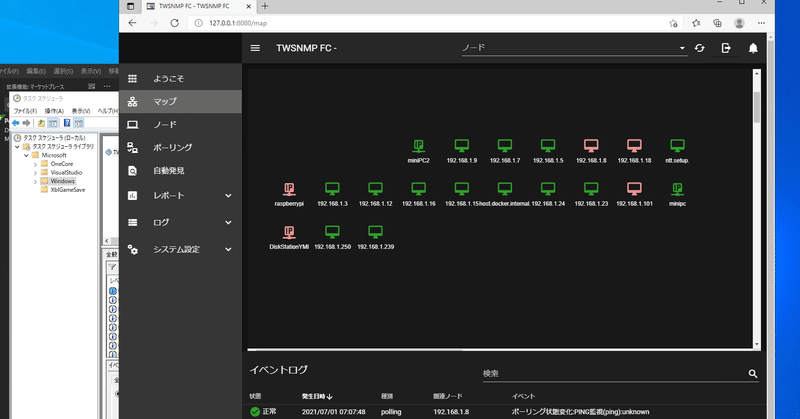Select the red node 192.168.1.8
This screenshot has width=800, height=419.
(591, 145)
